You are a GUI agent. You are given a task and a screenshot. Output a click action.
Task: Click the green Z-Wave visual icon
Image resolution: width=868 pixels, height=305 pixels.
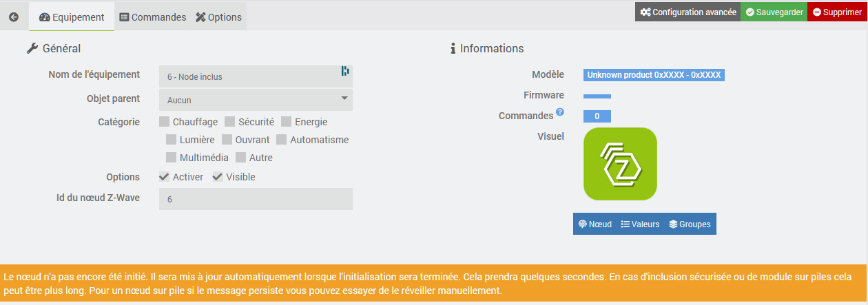620,164
